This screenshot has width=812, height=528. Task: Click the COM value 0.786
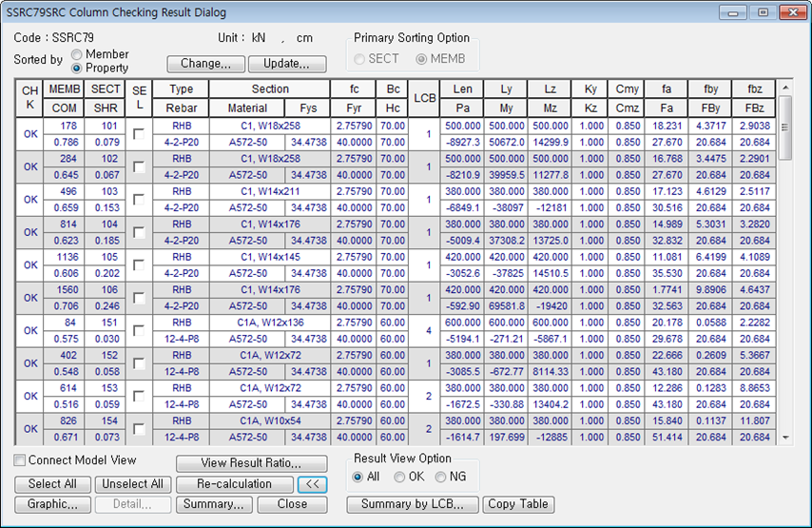[x=65, y=142]
